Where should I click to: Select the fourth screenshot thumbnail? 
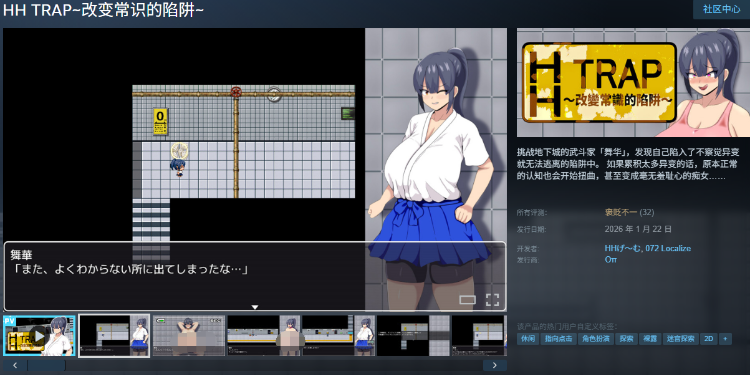pos(264,335)
